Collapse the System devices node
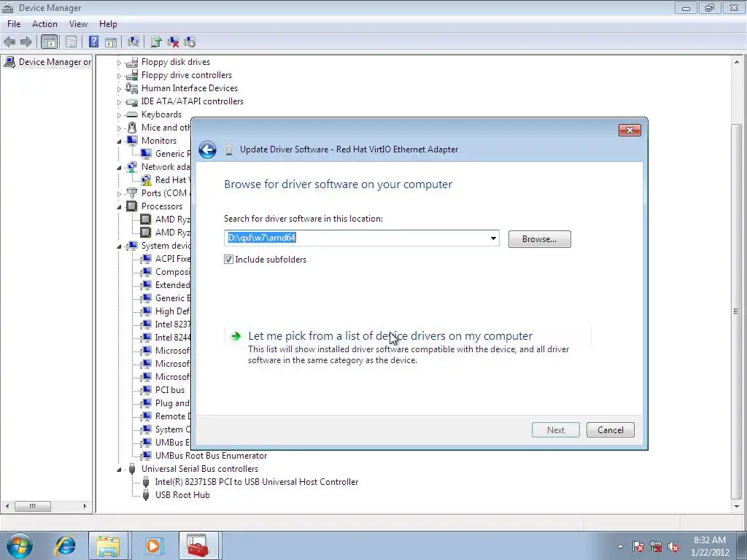Image resolution: width=747 pixels, height=560 pixels. [119, 246]
